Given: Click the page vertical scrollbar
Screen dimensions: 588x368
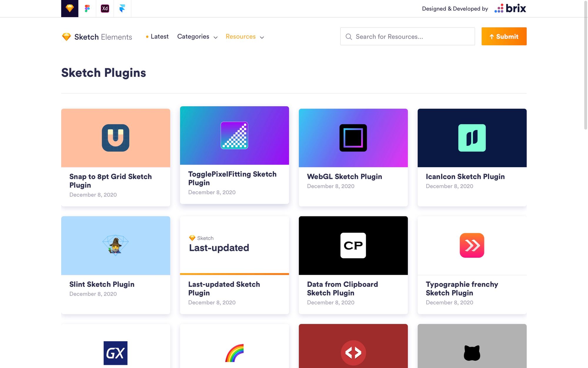Looking at the screenshot, I should [x=585, y=65].
